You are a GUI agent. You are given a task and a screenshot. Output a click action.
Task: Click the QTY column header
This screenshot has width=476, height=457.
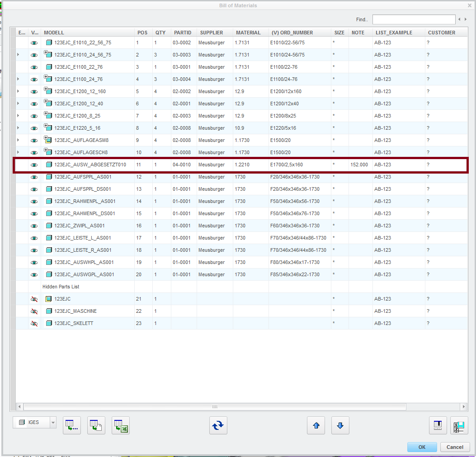162,33
